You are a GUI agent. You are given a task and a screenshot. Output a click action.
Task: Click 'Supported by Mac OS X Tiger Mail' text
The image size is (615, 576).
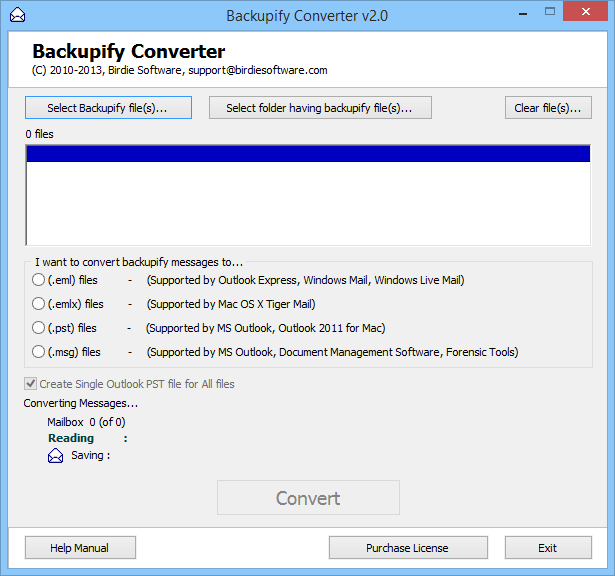(231, 304)
